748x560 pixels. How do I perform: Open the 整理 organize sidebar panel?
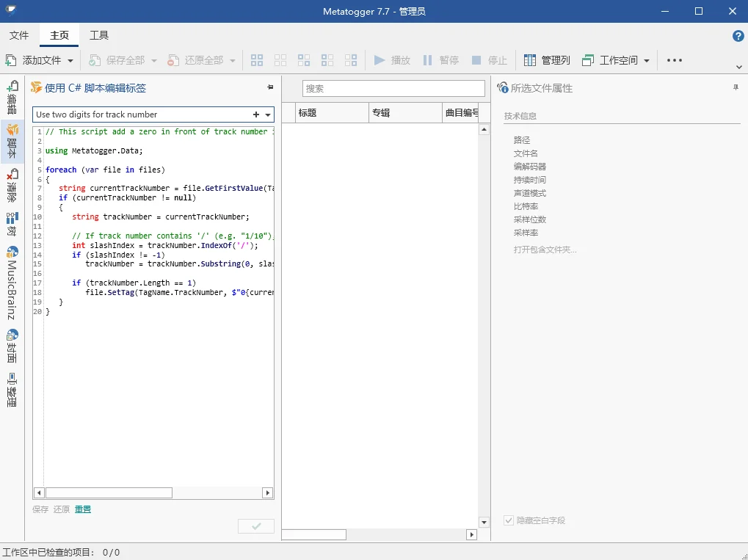pos(12,390)
